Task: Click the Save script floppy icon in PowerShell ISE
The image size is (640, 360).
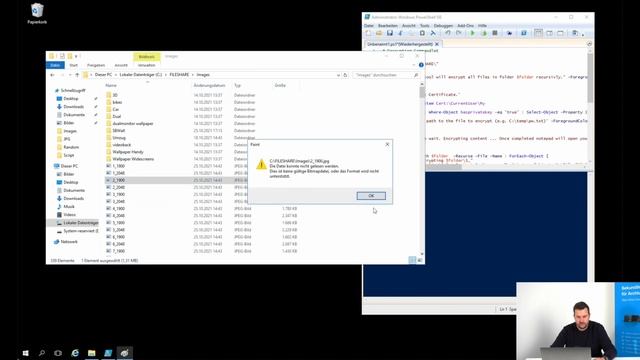Action: click(390, 33)
